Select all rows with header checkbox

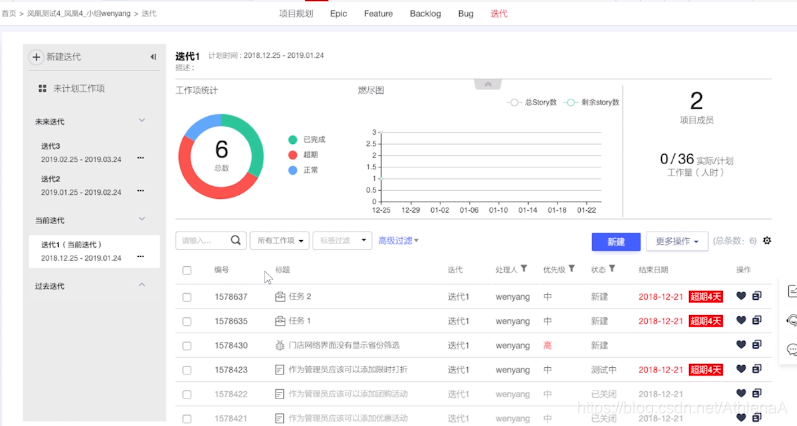(187, 270)
